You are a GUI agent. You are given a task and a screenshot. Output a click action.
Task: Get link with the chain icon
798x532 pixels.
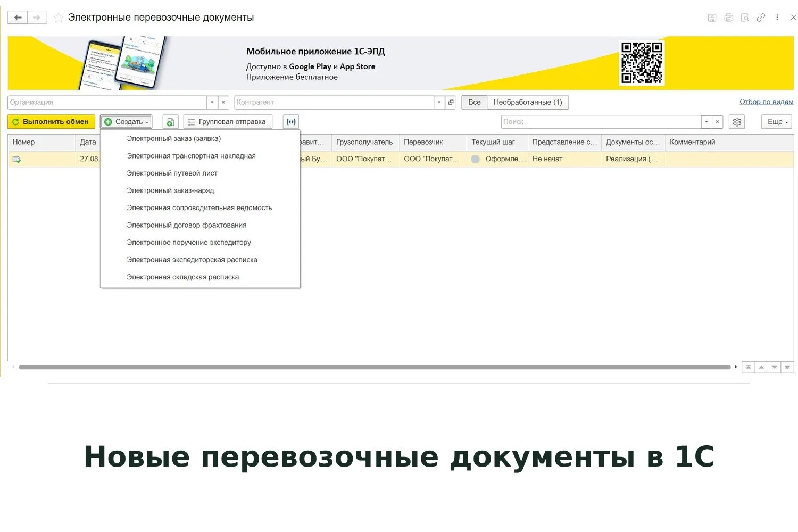pos(761,18)
